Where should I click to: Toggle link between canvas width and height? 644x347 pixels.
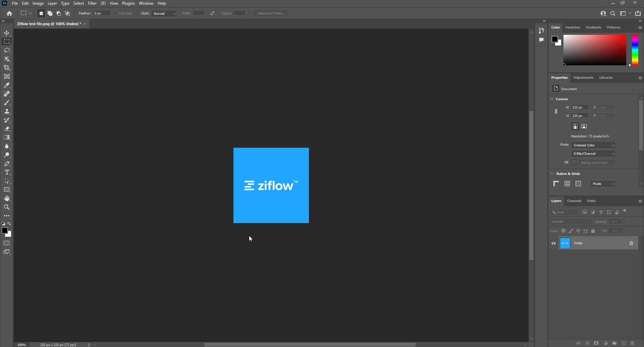(556, 112)
